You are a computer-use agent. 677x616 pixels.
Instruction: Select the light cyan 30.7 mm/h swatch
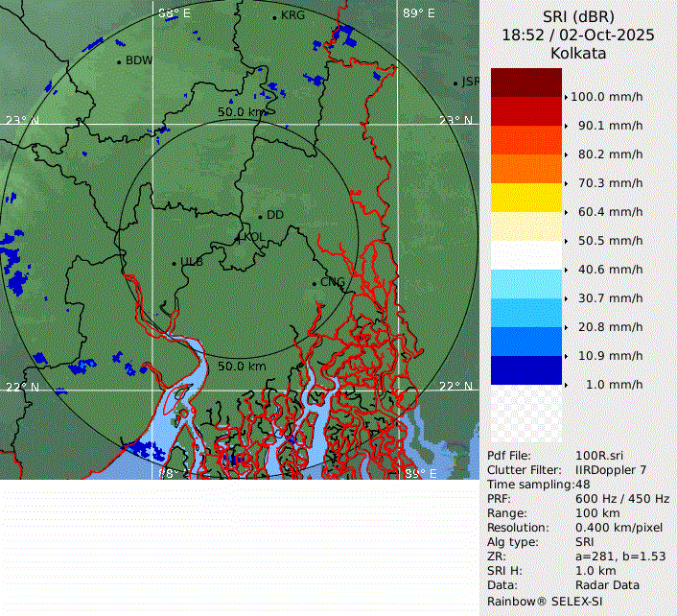coord(525,284)
